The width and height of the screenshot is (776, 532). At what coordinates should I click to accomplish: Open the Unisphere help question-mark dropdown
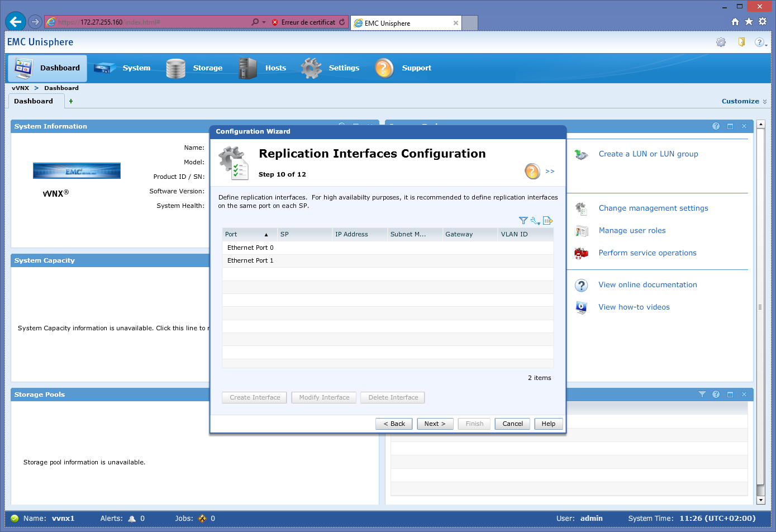tap(760, 42)
